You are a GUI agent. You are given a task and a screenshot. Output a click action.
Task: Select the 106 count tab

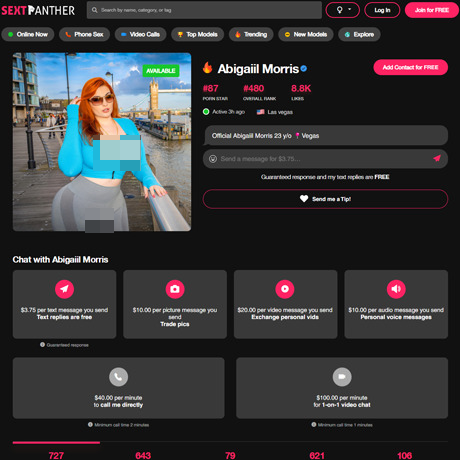404,455
